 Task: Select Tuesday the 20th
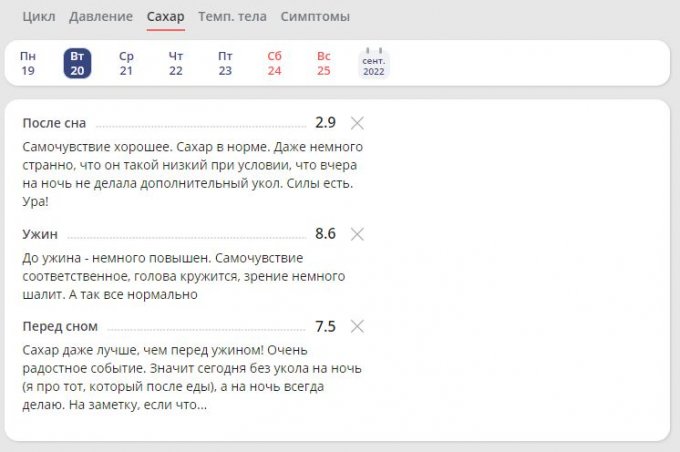77,64
